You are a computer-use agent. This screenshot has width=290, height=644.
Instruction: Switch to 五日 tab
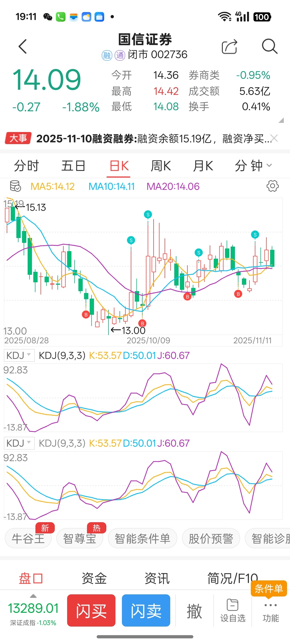(x=73, y=166)
